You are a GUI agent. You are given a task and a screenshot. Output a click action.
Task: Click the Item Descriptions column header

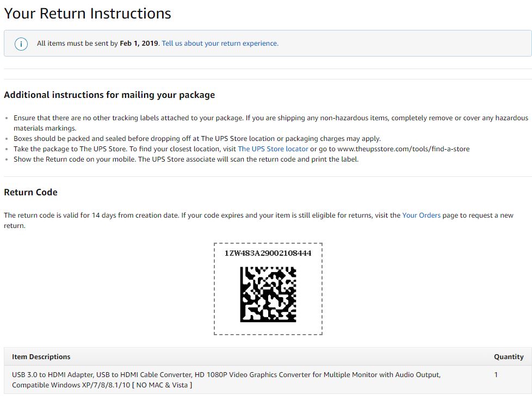(x=41, y=356)
